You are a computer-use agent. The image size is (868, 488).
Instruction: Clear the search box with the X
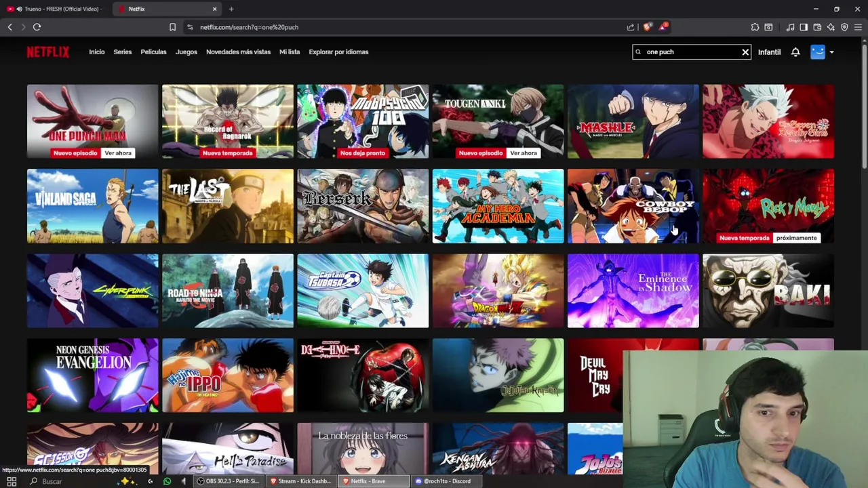click(x=745, y=52)
